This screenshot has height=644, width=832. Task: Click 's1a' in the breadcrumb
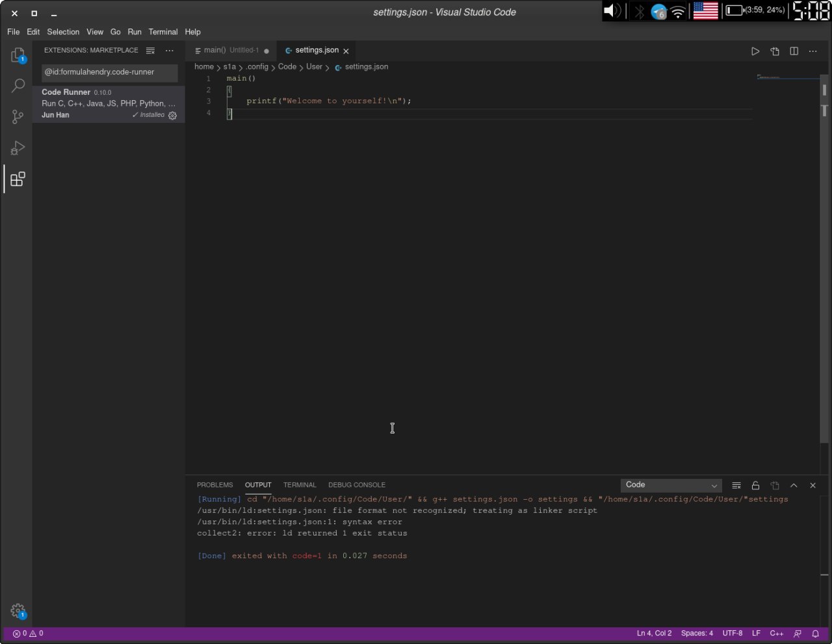coord(229,67)
